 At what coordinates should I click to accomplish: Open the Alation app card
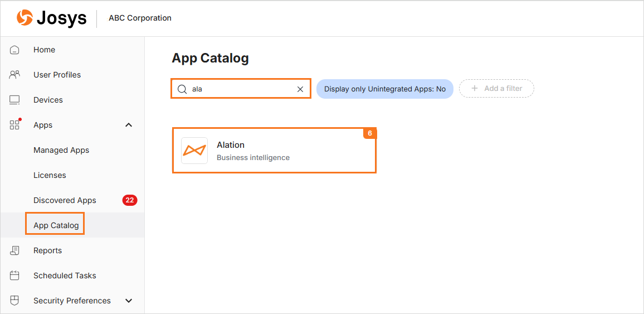pyautogui.click(x=274, y=151)
